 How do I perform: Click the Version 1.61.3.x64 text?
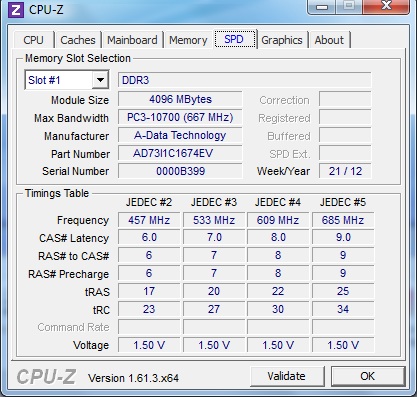pyautogui.click(x=133, y=378)
